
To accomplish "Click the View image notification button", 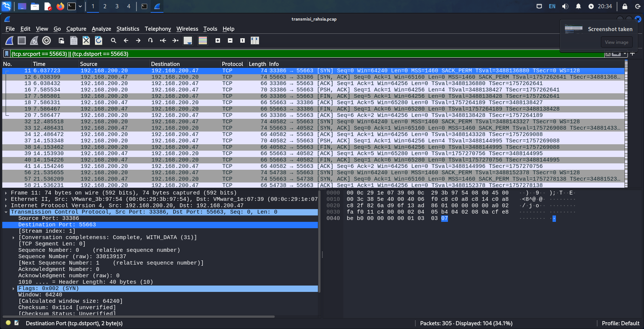I will [616, 42].
